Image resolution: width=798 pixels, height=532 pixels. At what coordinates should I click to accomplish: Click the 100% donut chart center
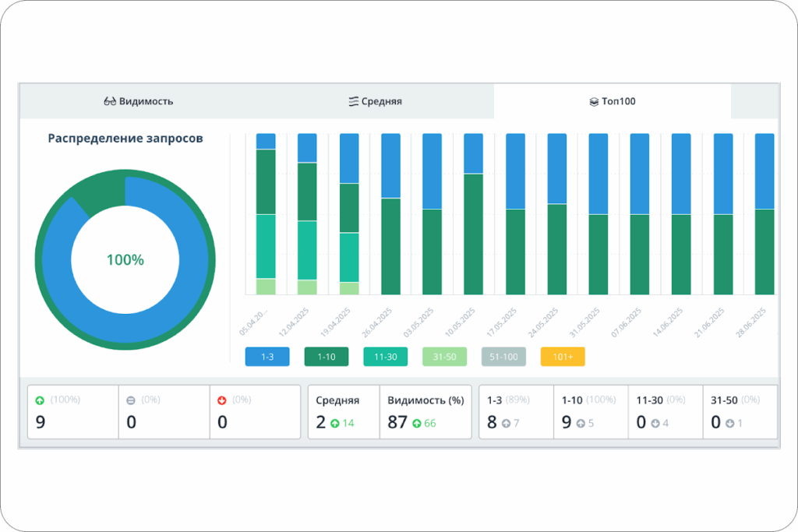[x=125, y=260]
